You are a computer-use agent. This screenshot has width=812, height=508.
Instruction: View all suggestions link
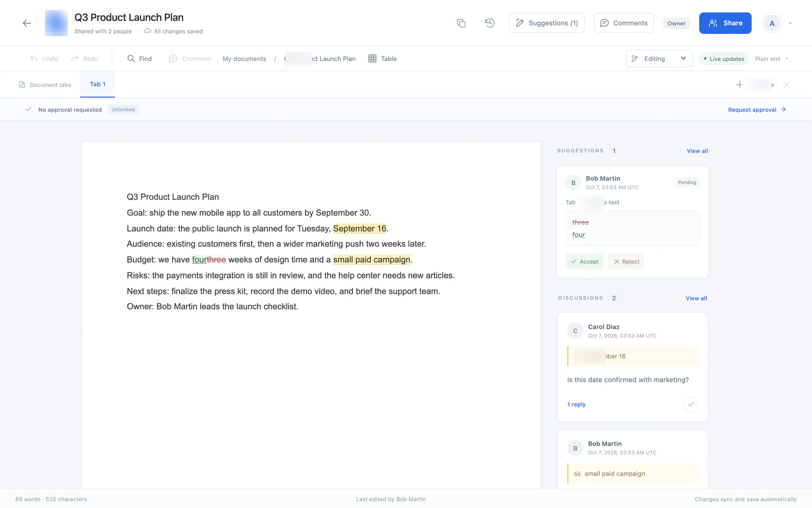(x=697, y=151)
